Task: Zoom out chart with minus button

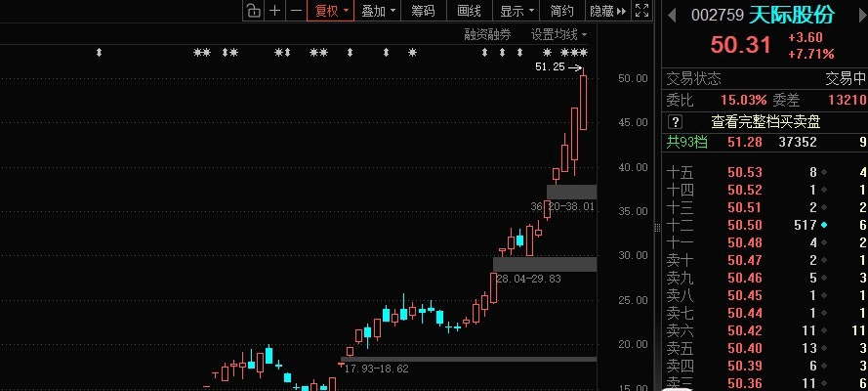Action: pos(296,11)
